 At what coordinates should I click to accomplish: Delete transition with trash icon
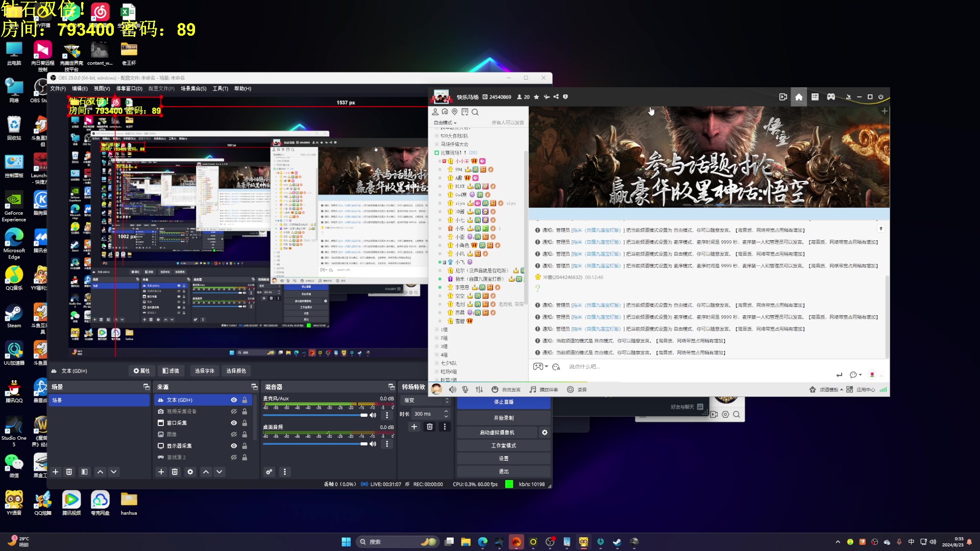(x=430, y=427)
